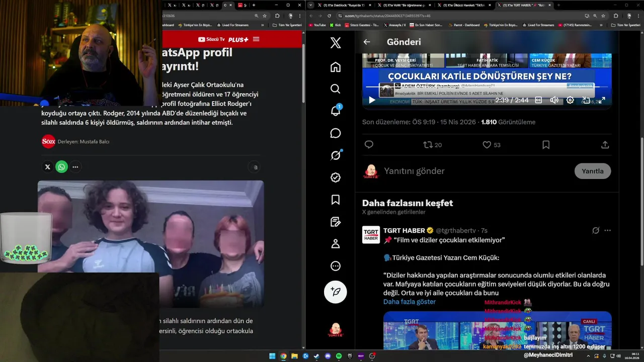Open more share options on Sözcü article
644x362 pixels.
(75, 167)
